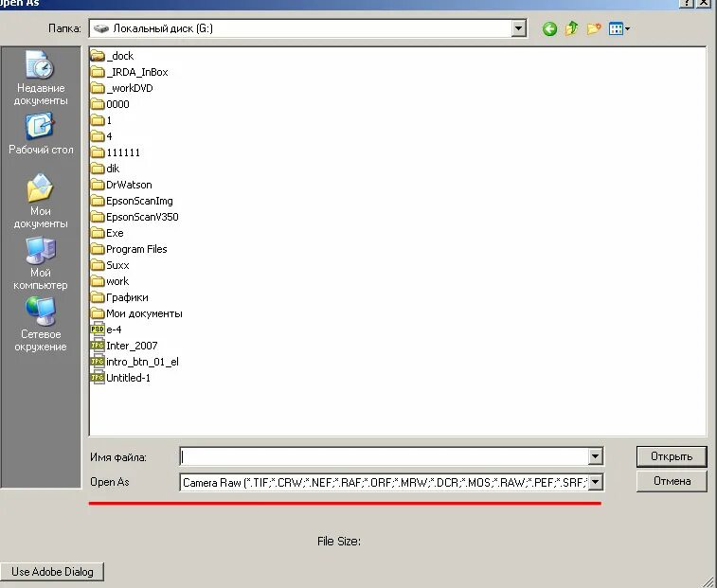Select the Exe folder
Viewport: 717px width, 588px height.
pos(107,233)
